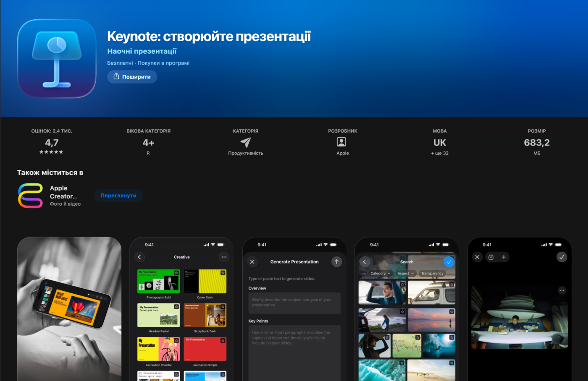
Task: Click back chevron in Creative screenshot
Action: click(140, 257)
